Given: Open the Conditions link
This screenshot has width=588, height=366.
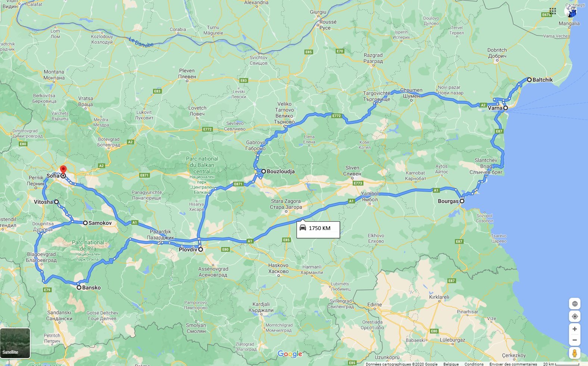Looking at the screenshot, I should (x=474, y=364).
